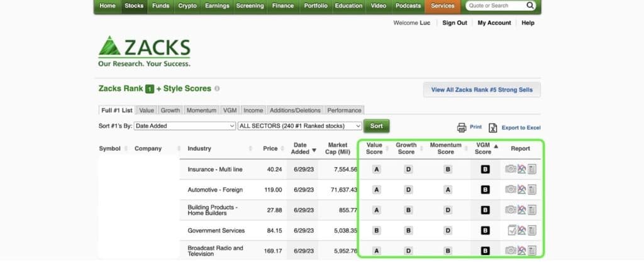
Task: Sort table by Price column
Action: (270, 148)
